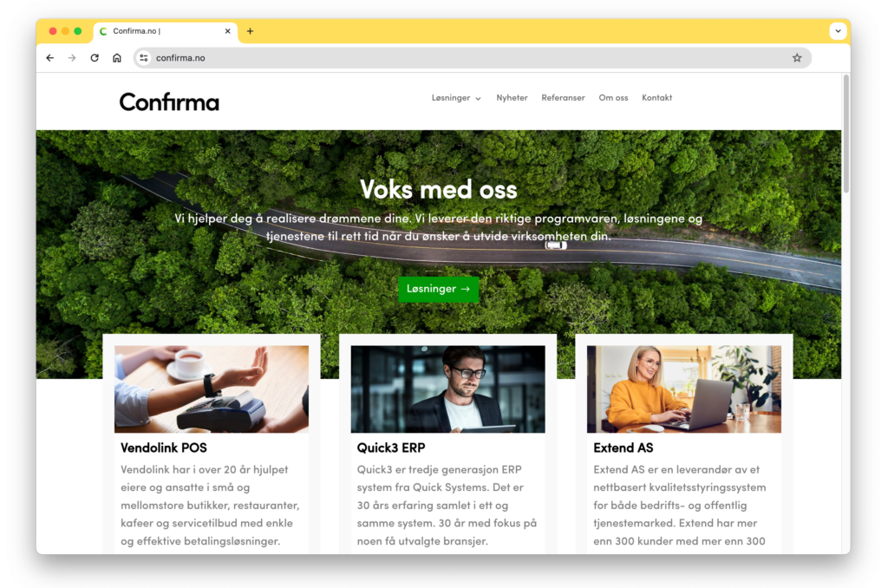Reload the page with refresh icon
The image size is (888, 588).
pos(95,58)
